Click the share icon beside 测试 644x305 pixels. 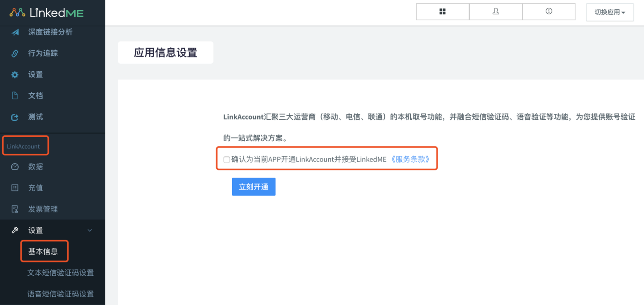click(15, 117)
